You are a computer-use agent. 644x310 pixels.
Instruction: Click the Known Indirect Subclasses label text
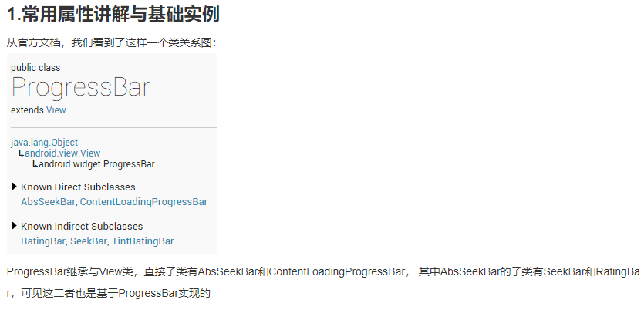(x=82, y=226)
